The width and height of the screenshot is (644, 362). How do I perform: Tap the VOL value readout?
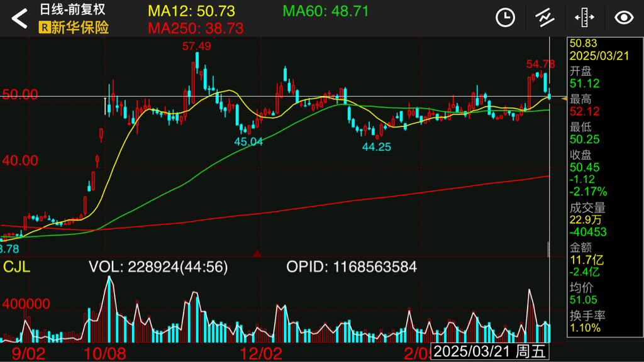point(158,267)
